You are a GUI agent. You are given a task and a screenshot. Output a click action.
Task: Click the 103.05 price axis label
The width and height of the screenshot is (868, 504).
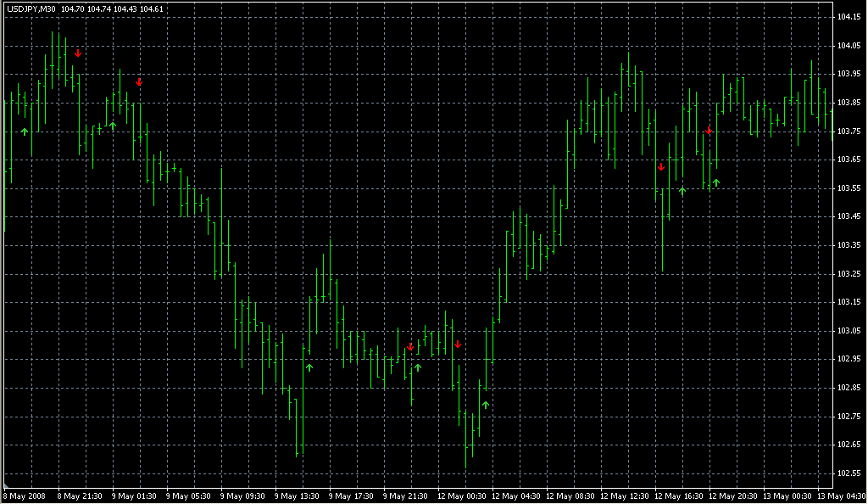click(x=849, y=331)
